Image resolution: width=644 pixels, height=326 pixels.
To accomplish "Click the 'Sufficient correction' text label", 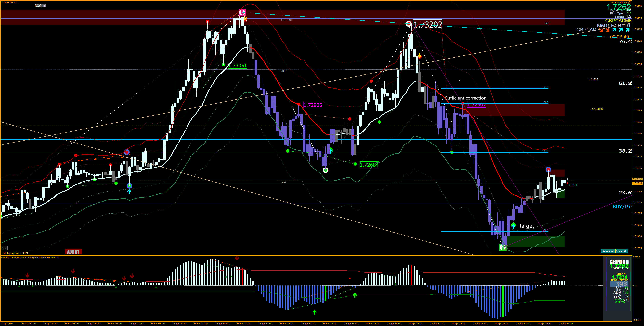I will 466,98.
